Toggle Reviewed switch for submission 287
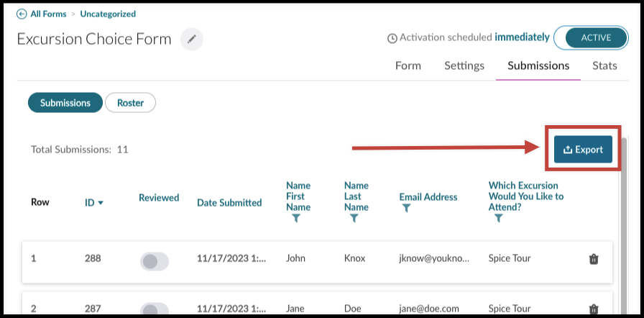This screenshot has width=644, height=318. [x=155, y=309]
